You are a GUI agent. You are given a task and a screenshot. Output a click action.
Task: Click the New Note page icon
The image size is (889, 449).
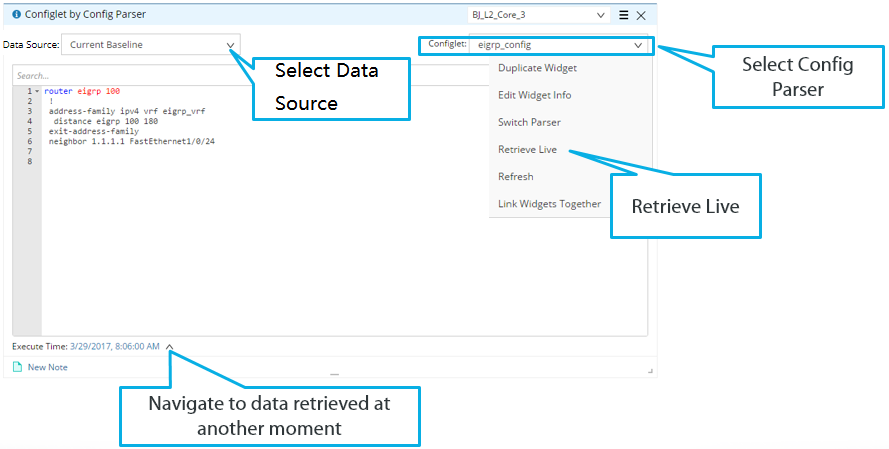pos(17,367)
